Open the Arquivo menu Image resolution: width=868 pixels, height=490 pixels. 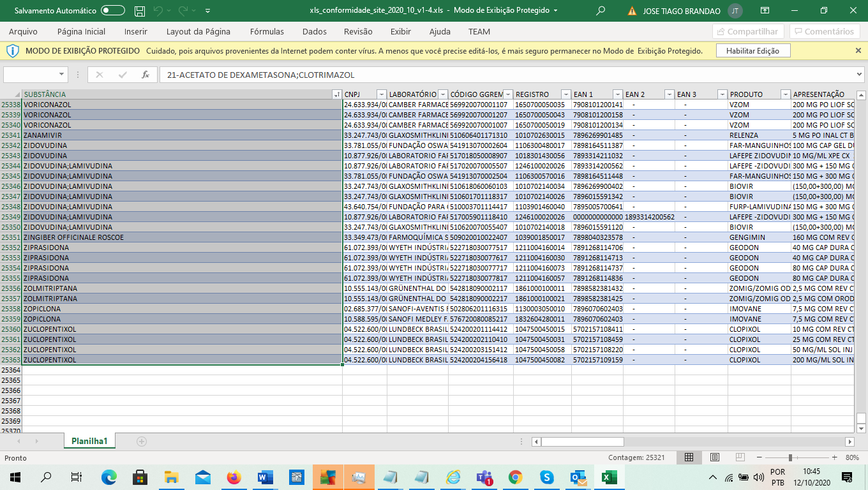[x=23, y=31]
